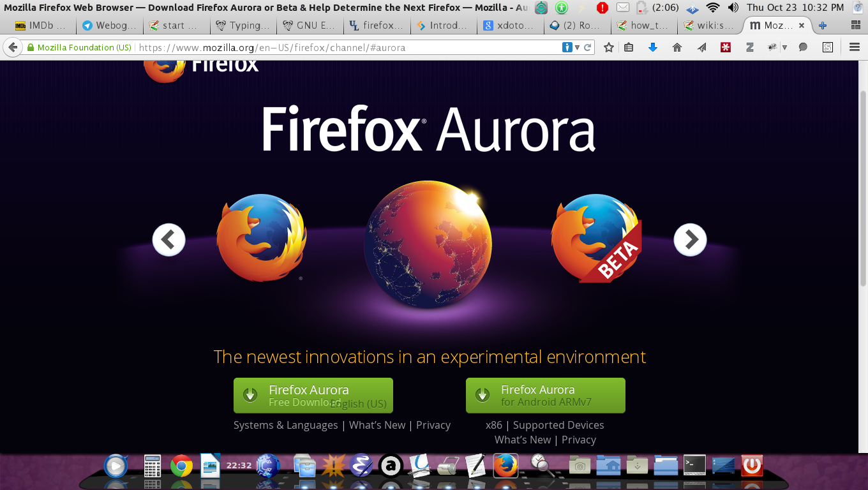Open the bookmarks list icon
The width and height of the screenshot is (868, 490).
[629, 47]
